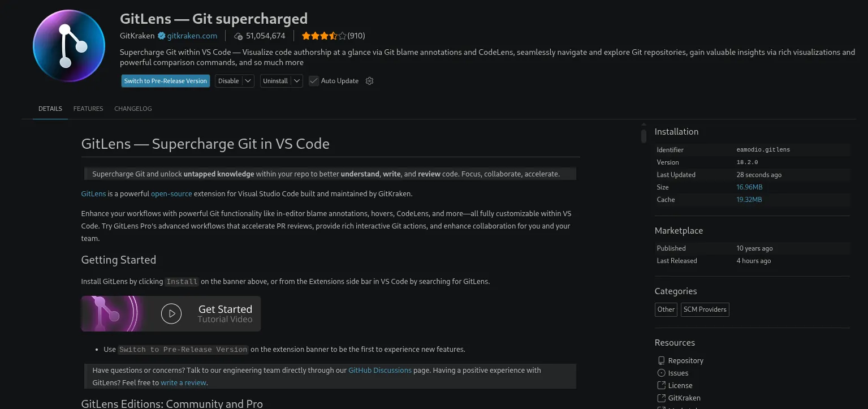Play the Get Started tutorial video
Screen dimensions: 868x409
pyautogui.click(x=171, y=313)
